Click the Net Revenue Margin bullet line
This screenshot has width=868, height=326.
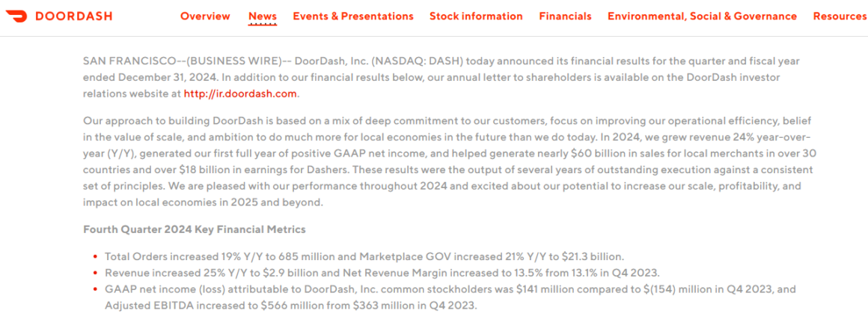[382, 273]
